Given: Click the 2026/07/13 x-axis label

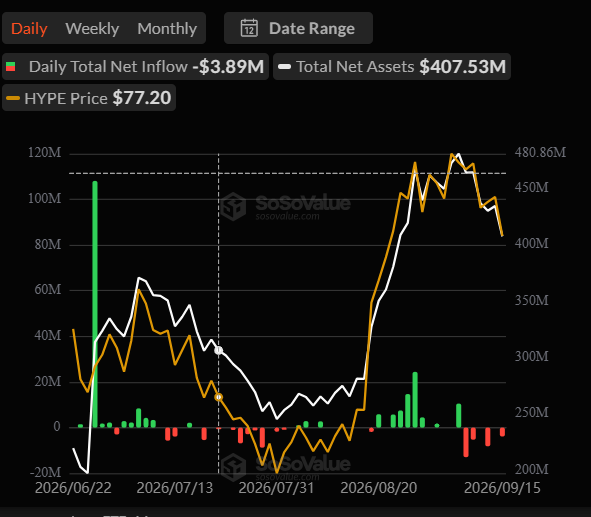Looking at the screenshot, I should 175,488.
